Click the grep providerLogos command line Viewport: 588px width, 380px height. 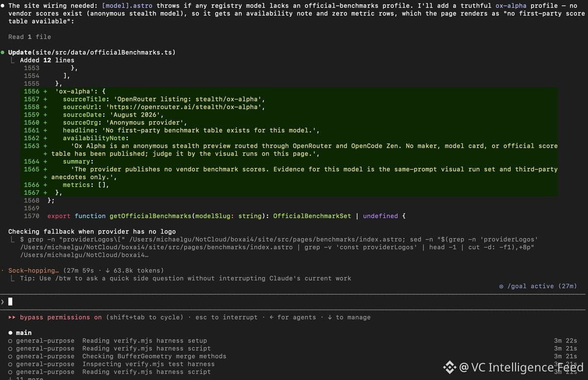point(279,247)
